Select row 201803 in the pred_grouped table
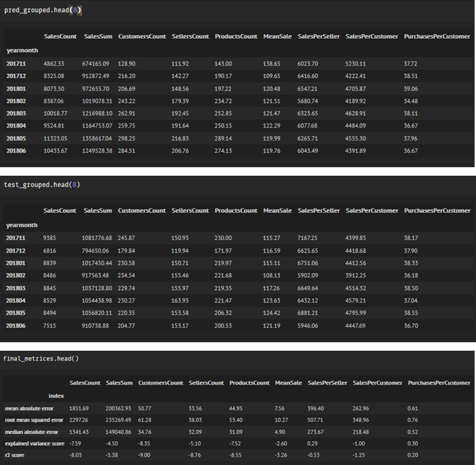 pyautogui.click(x=238, y=114)
